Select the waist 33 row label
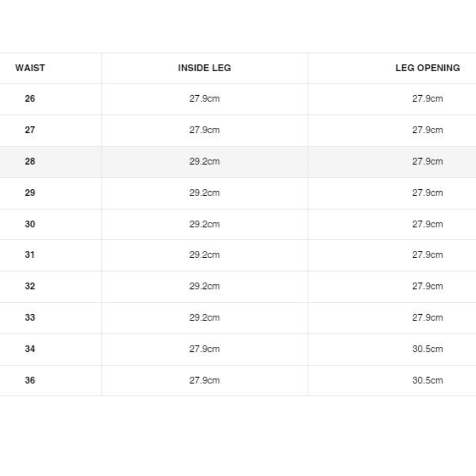The width and height of the screenshot is (476, 476). (x=30, y=317)
